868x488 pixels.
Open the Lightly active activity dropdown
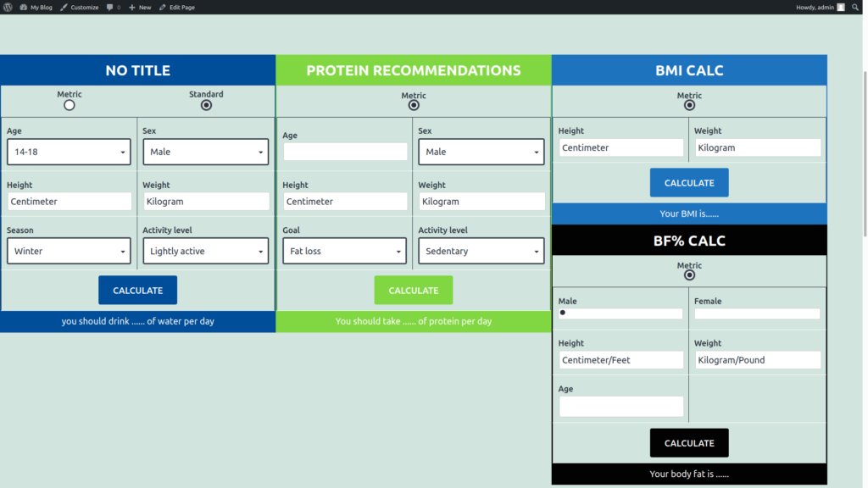pos(205,251)
